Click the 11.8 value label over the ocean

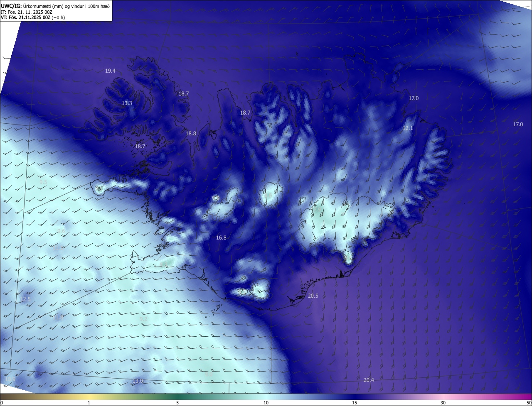[58, 317]
